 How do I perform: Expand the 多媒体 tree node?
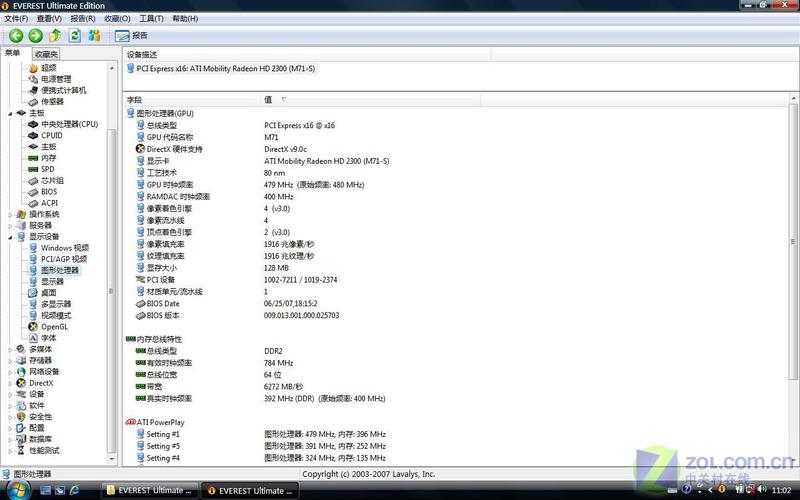coord(10,349)
